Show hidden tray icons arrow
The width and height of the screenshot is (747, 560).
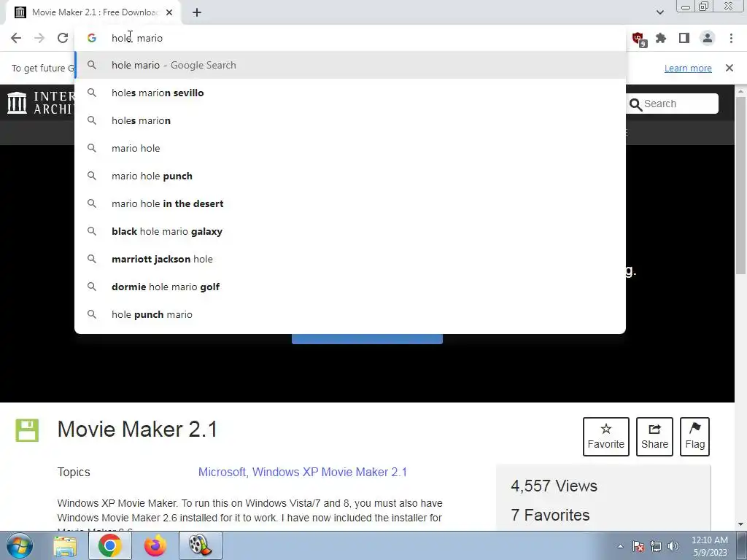point(620,546)
